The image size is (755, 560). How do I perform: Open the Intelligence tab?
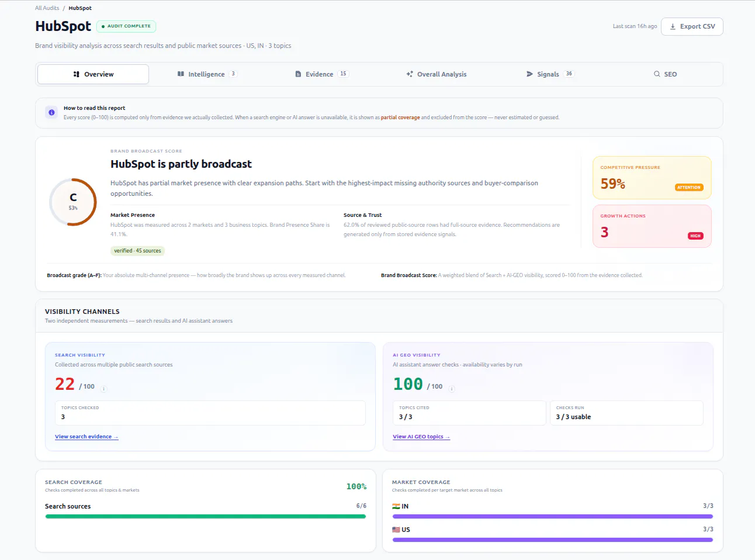pos(207,74)
